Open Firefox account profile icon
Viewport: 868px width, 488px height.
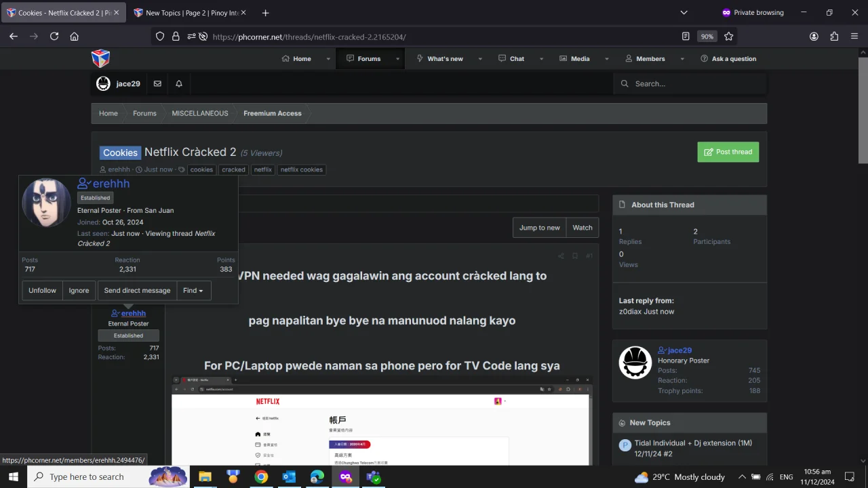coord(814,37)
